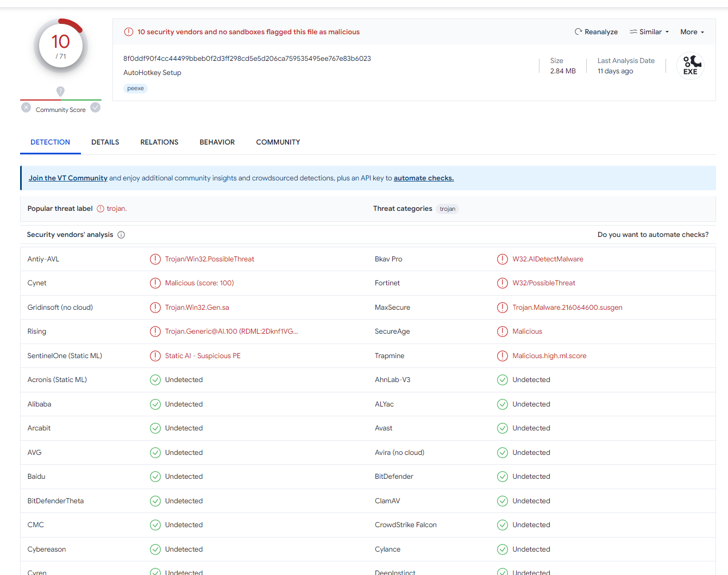
Task: Downvote the file with the Community Score X
Action: coord(26,108)
